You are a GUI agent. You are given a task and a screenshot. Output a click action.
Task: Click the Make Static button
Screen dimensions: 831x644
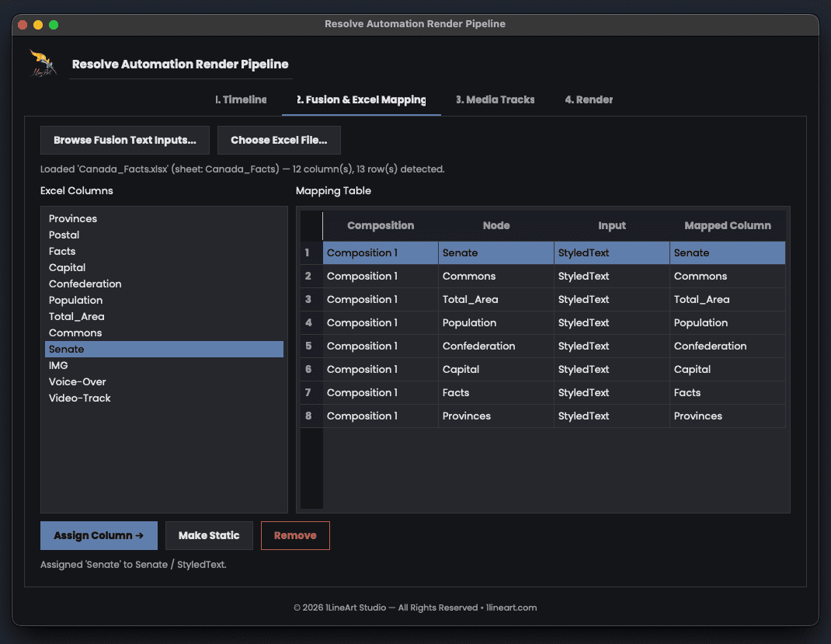pos(209,535)
